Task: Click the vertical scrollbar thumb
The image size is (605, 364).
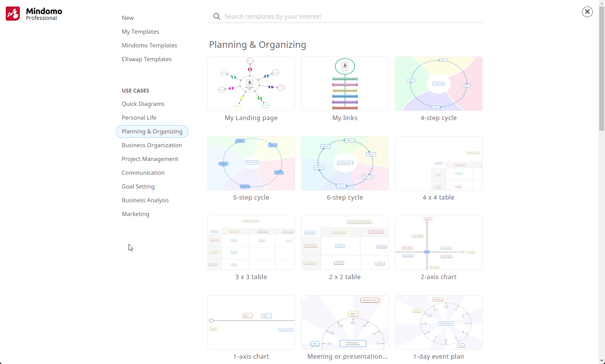Action: (x=602, y=69)
